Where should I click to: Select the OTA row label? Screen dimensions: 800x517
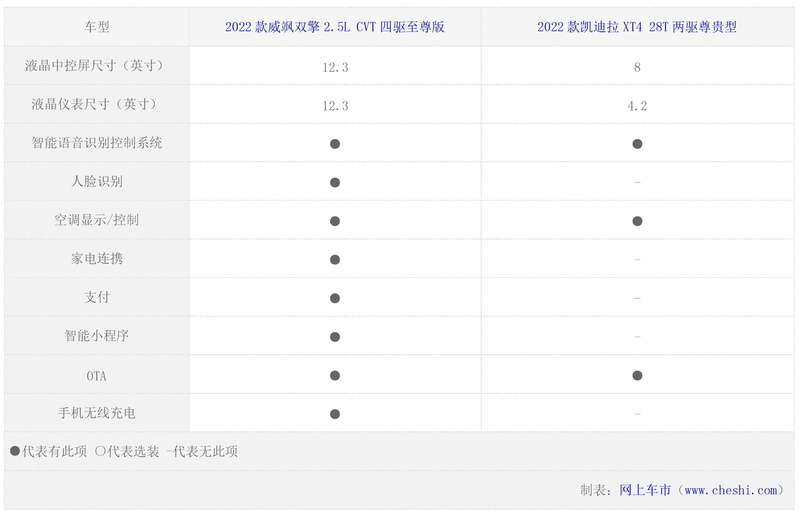click(x=96, y=376)
